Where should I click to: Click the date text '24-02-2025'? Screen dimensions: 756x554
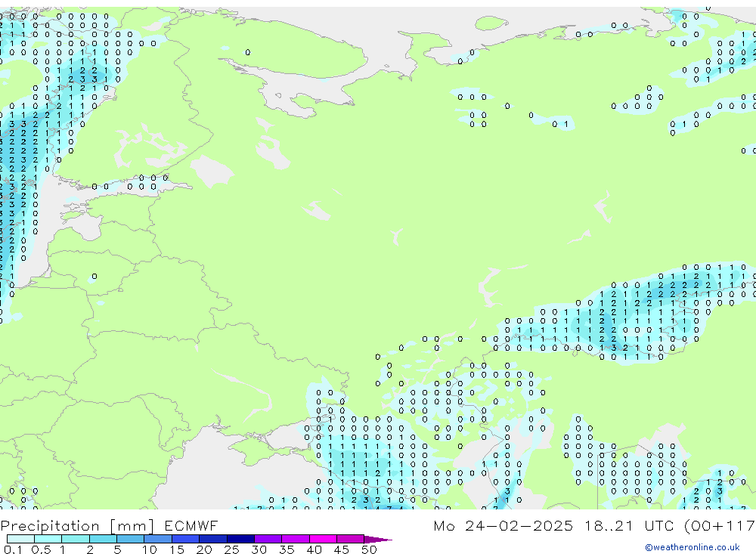pyautogui.click(x=519, y=525)
